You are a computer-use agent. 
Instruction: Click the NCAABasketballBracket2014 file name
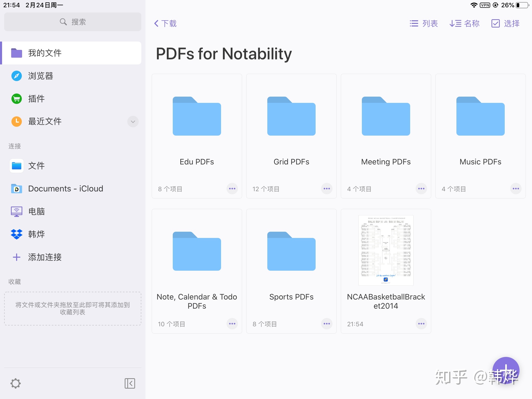[x=386, y=301]
